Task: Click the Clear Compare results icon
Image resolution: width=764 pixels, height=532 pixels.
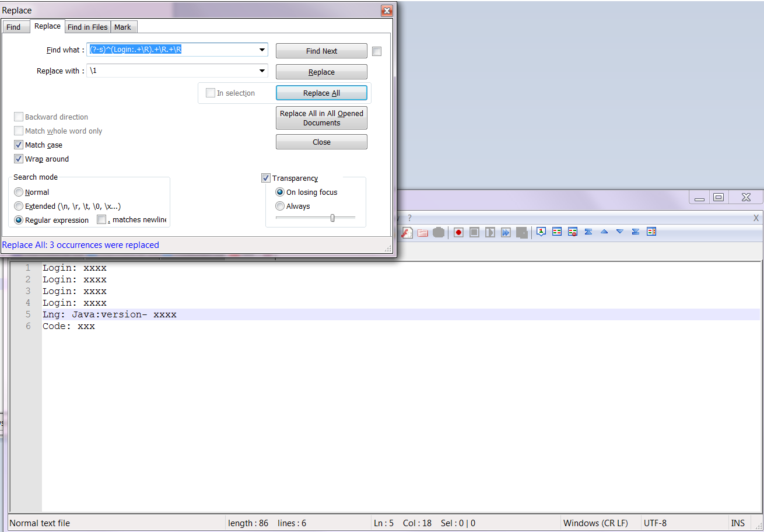Action: pos(573,232)
